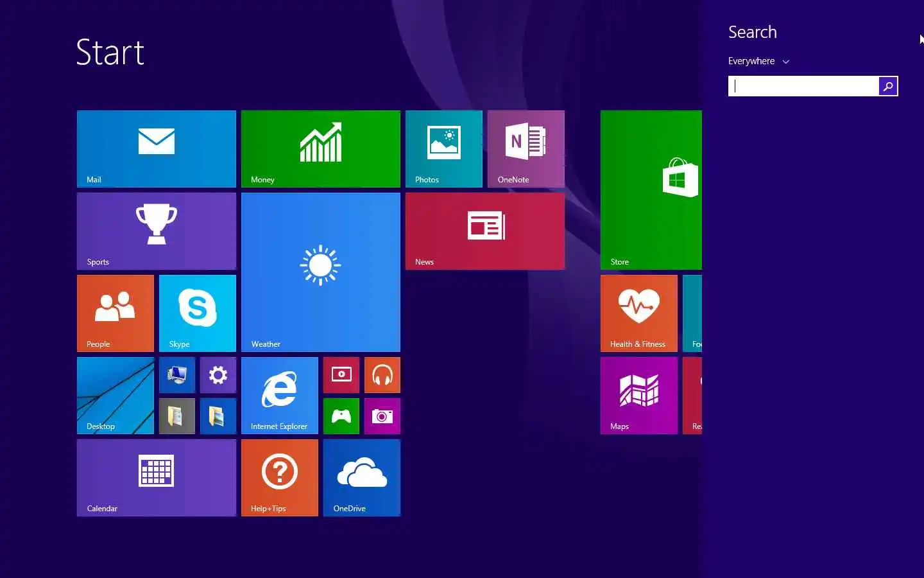Image resolution: width=924 pixels, height=578 pixels.
Task: Open the This PC computer tile
Action: (x=177, y=375)
